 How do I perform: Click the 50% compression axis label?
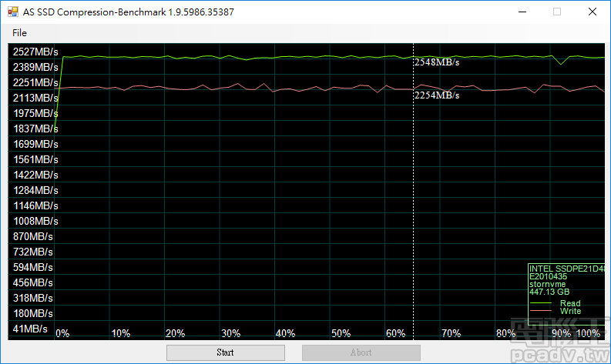[341, 333]
